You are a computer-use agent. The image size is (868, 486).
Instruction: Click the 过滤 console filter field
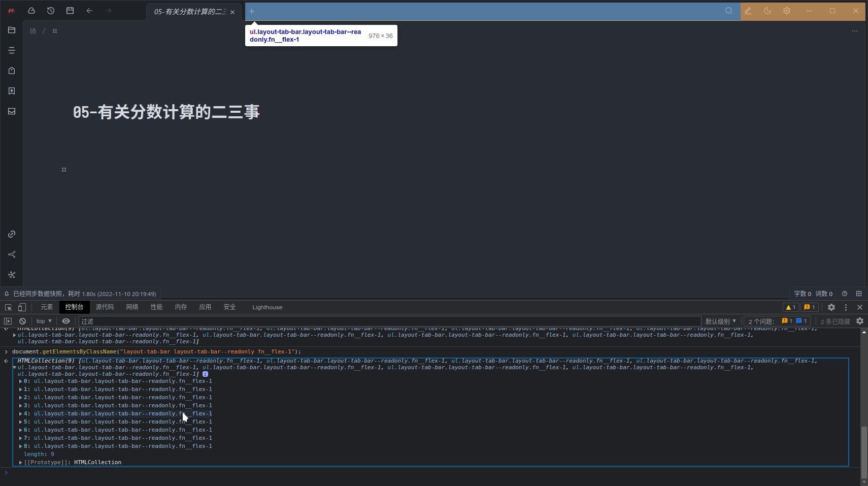click(x=203, y=321)
